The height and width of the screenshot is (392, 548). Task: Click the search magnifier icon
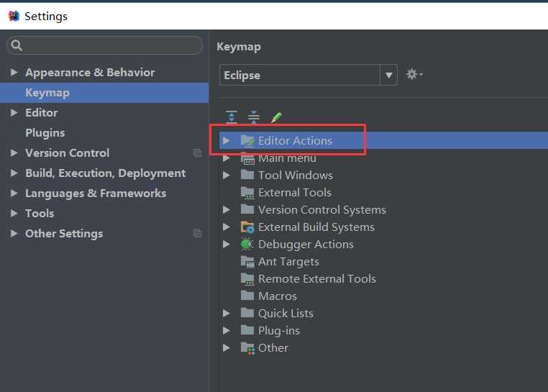[17, 45]
